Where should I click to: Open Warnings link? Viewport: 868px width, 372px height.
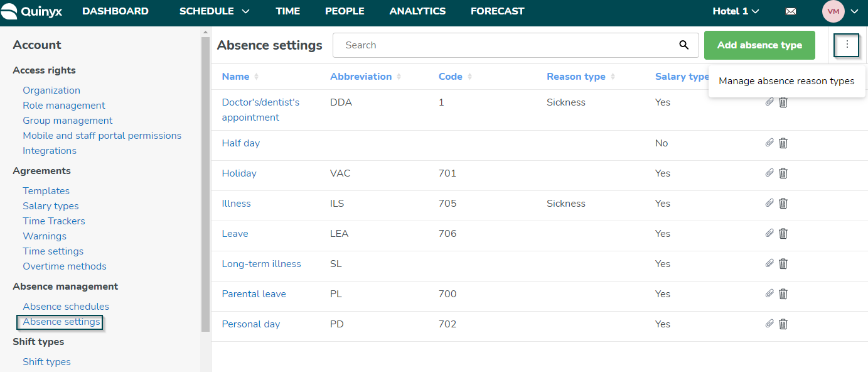tap(45, 236)
